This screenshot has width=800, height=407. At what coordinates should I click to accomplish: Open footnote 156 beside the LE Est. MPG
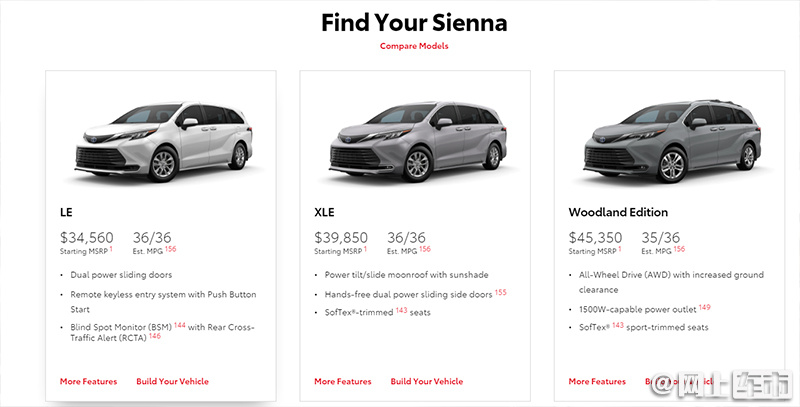[x=170, y=249]
